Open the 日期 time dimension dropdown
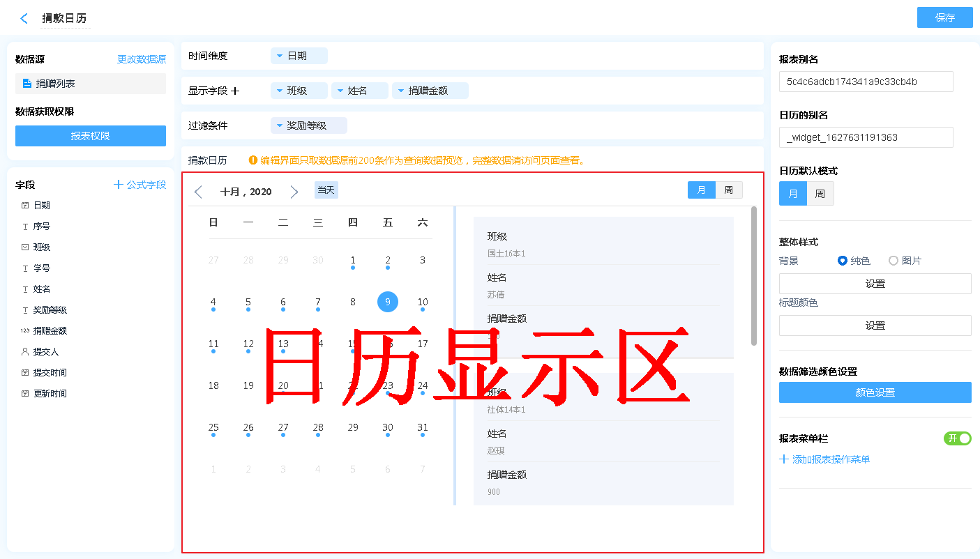 (x=299, y=56)
